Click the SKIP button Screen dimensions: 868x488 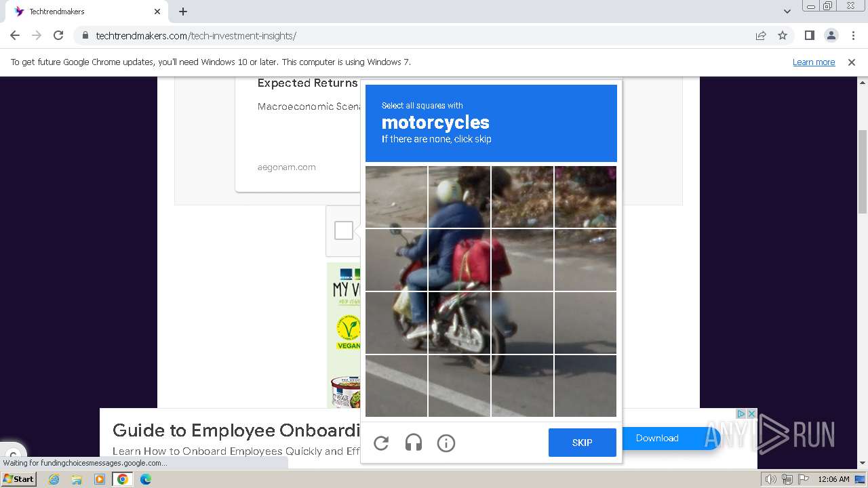coord(583,443)
